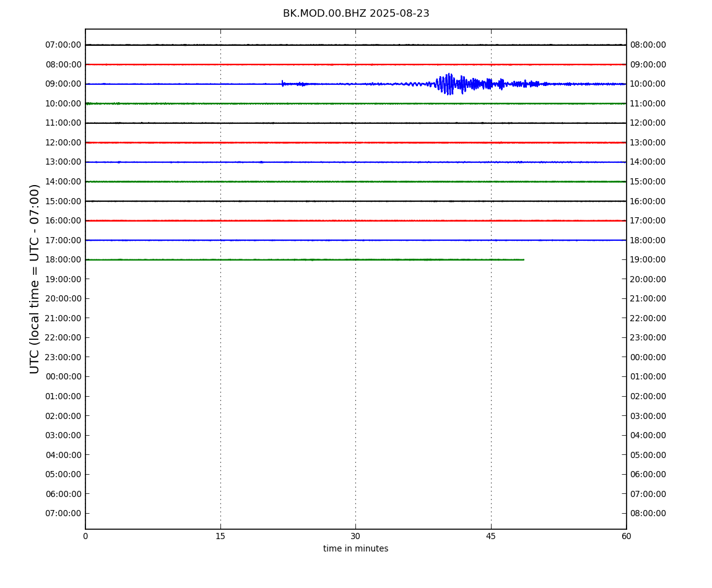The width and height of the screenshot is (712, 588).
Task: Click the red 12:00:00 trace line
Action: 355,142
